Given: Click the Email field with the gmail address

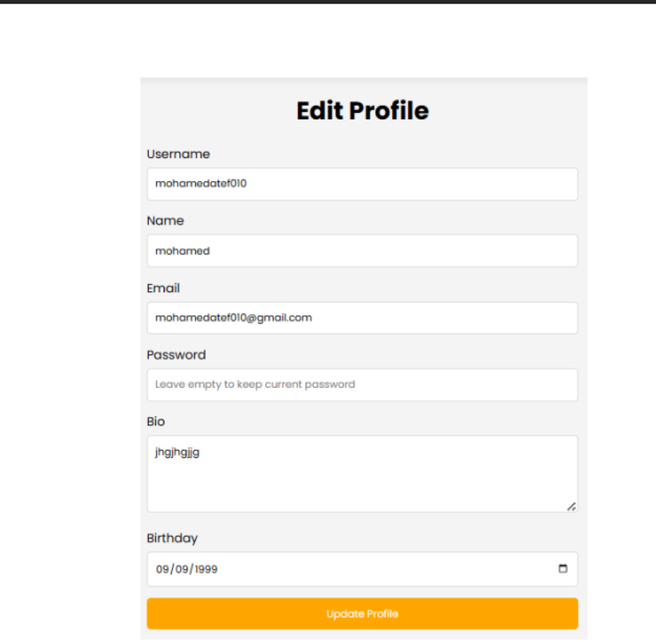Looking at the screenshot, I should 362,318.
